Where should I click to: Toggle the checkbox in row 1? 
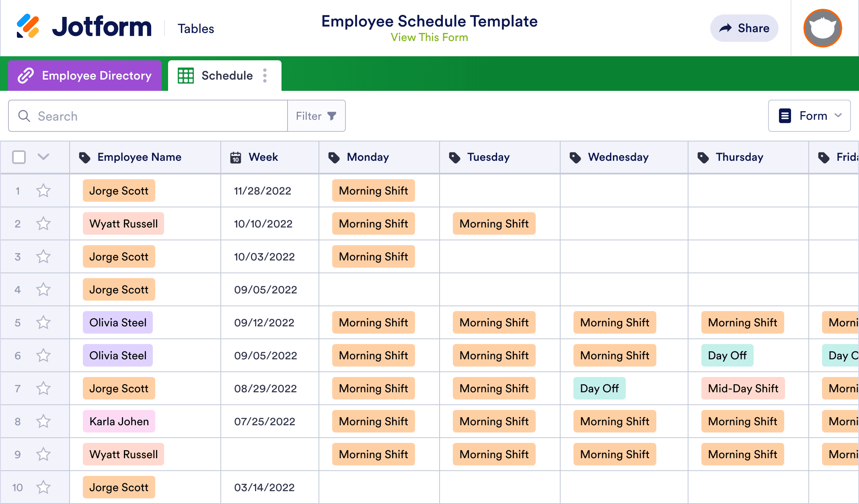pyautogui.click(x=18, y=191)
